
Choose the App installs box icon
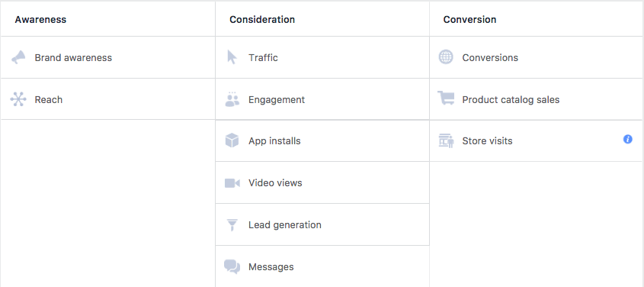point(232,140)
